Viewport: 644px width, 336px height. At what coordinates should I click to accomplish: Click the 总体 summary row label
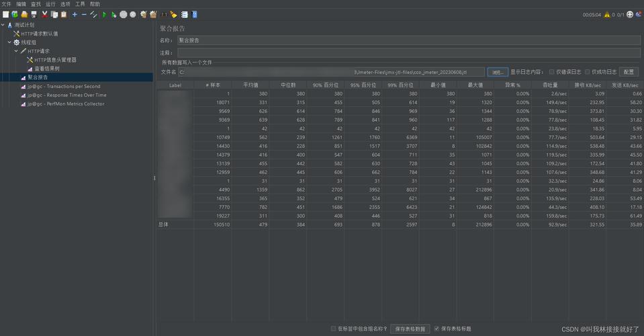click(x=163, y=224)
